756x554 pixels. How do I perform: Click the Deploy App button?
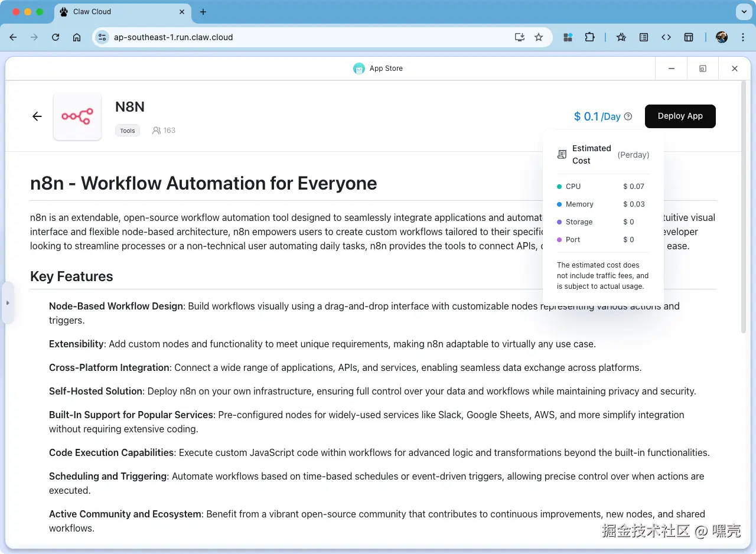click(680, 116)
